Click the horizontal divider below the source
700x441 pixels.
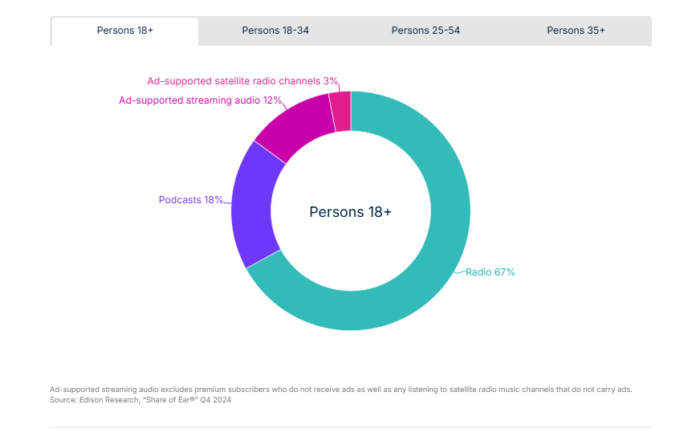tap(350, 428)
